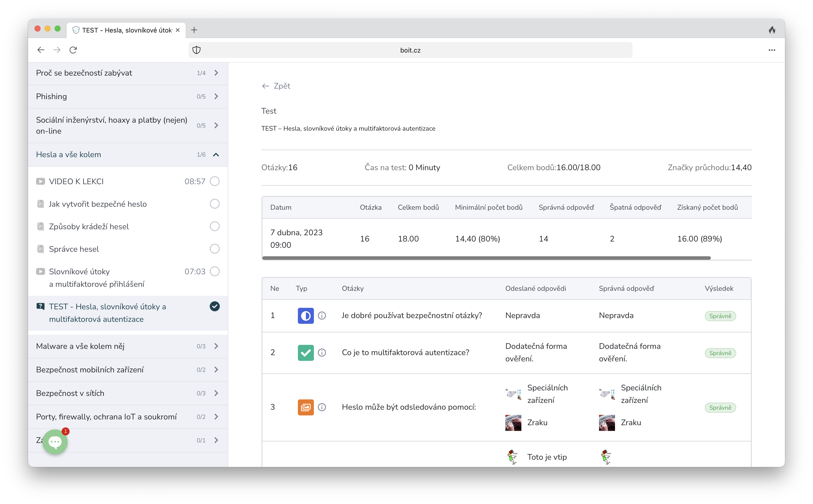Mark VIDEO K LEKCI as complete

tap(214, 181)
